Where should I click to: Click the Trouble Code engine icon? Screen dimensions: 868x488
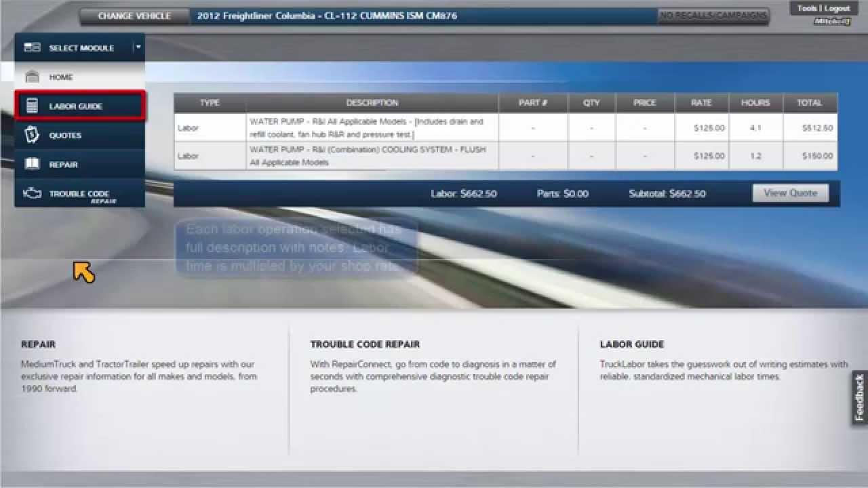coord(32,194)
